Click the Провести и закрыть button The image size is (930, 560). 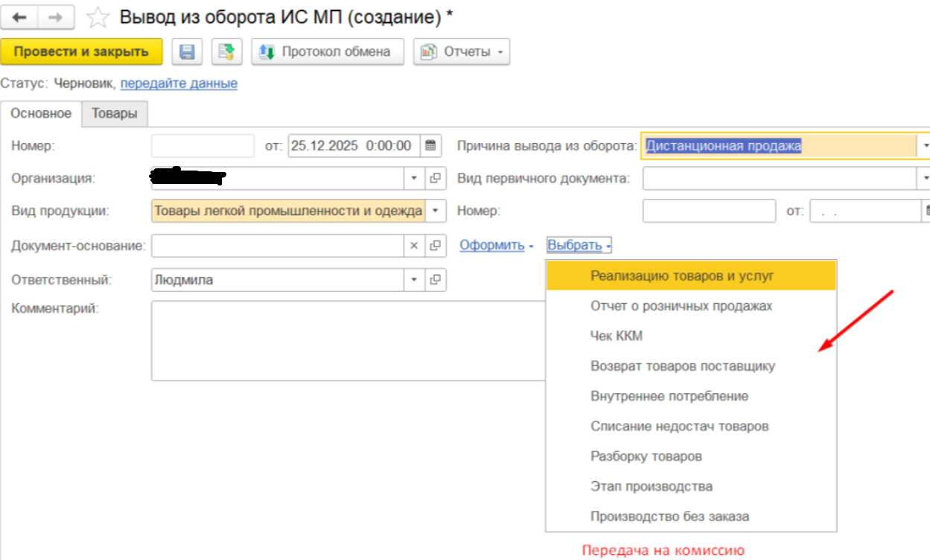81,52
